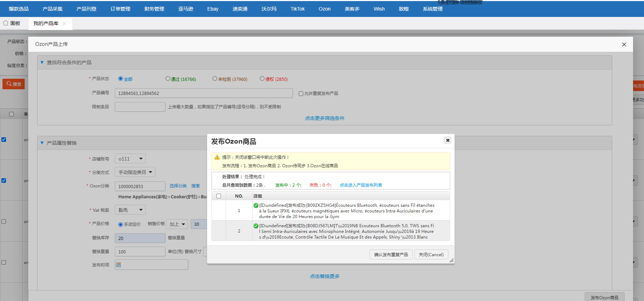The image size is (644, 301).
Task: Open the 敦煌 menu
Action: coord(404,9)
